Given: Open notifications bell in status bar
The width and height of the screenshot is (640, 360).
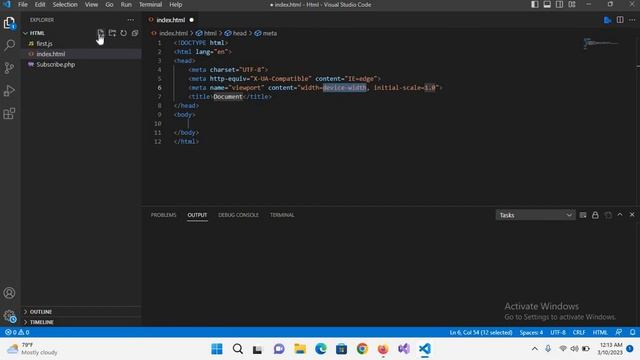Looking at the screenshot, I should click(632, 332).
